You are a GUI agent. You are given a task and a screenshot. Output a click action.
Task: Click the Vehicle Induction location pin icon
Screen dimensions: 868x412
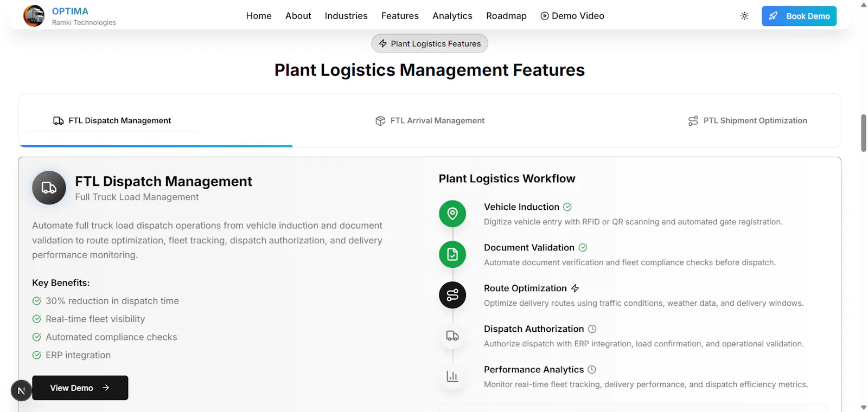point(452,214)
